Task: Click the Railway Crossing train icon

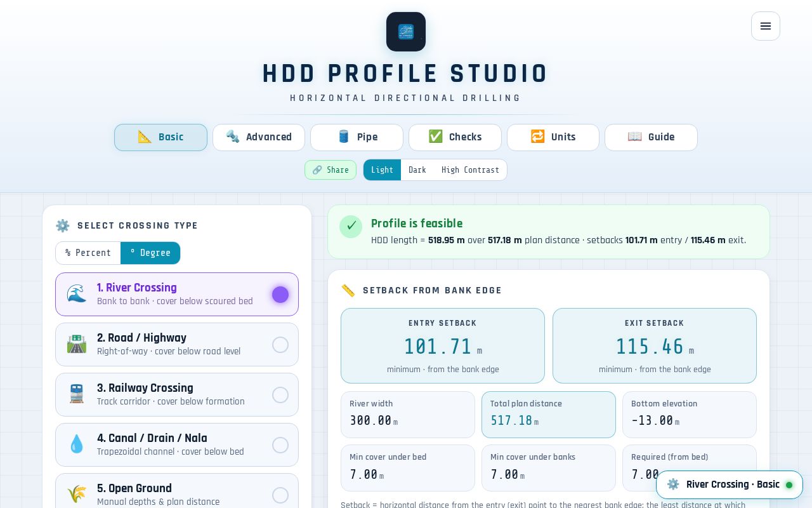Action: [77, 394]
